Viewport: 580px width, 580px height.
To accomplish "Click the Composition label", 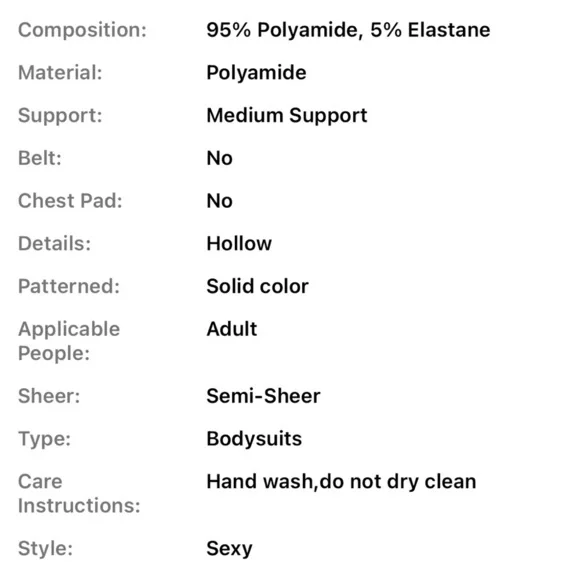I will coord(82,30).
